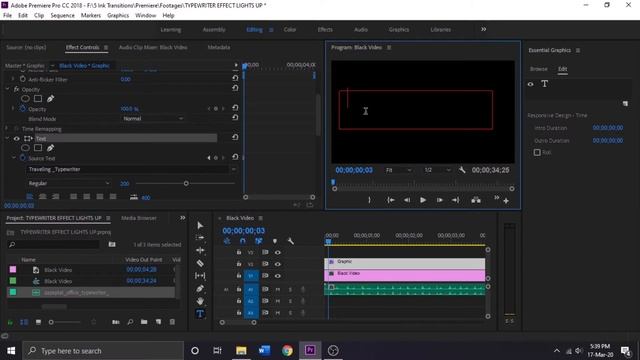Step forward one frame in Program Monitor
Image resolution: width=640 pixels, height=360 pixels.
(x=439, y=200)
